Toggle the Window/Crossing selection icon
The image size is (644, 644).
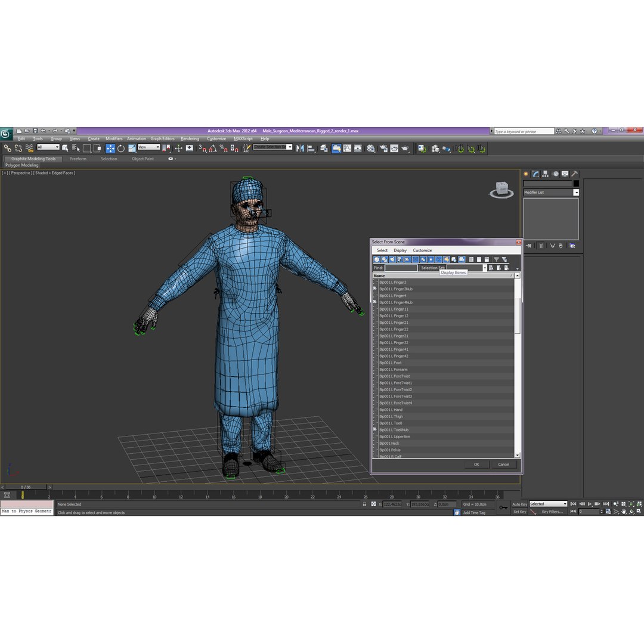(x=97, y=148)
